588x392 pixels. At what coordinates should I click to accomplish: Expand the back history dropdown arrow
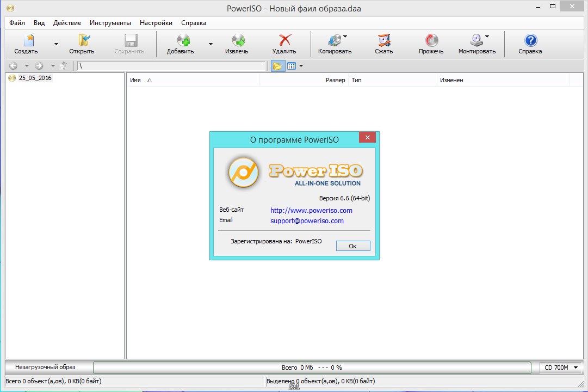click(27, 66)
